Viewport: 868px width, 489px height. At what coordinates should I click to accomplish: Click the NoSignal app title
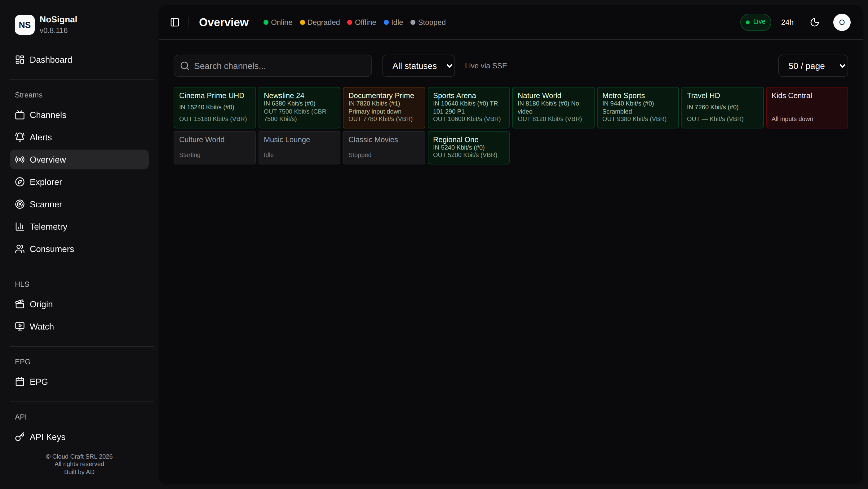point(58,19)
